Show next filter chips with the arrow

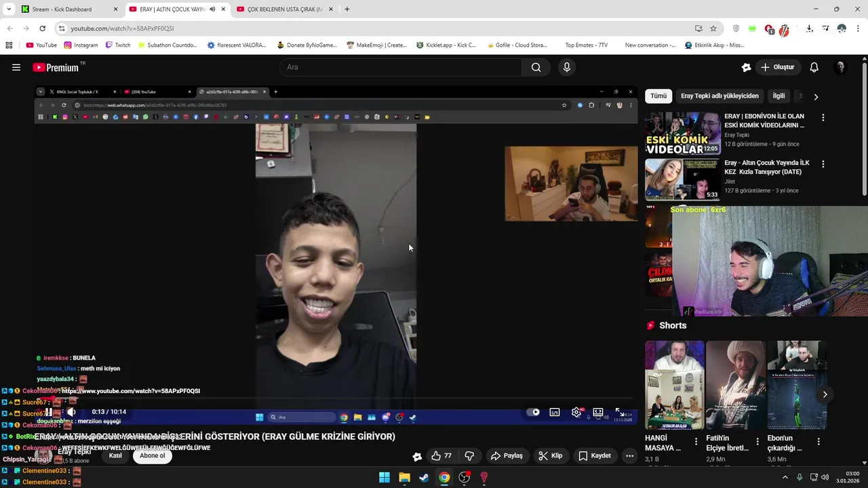click(816, 97)
